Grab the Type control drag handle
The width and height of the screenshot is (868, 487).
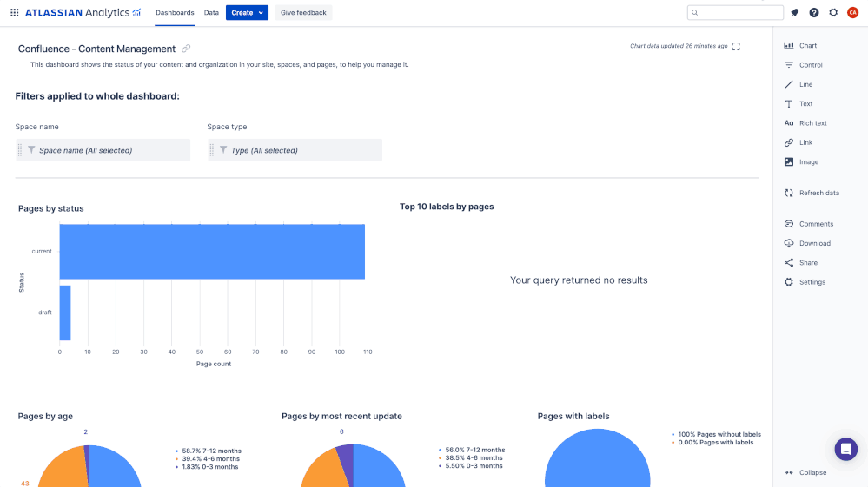pyautogui.click(x=211, y=150)
